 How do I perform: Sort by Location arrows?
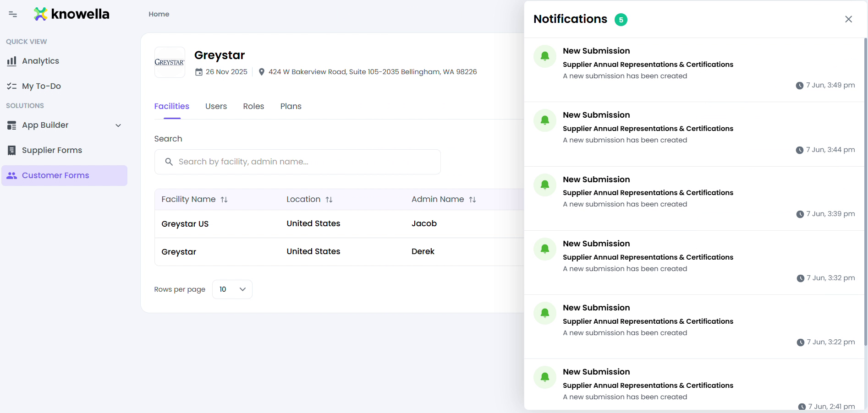(x=329, y=200)
